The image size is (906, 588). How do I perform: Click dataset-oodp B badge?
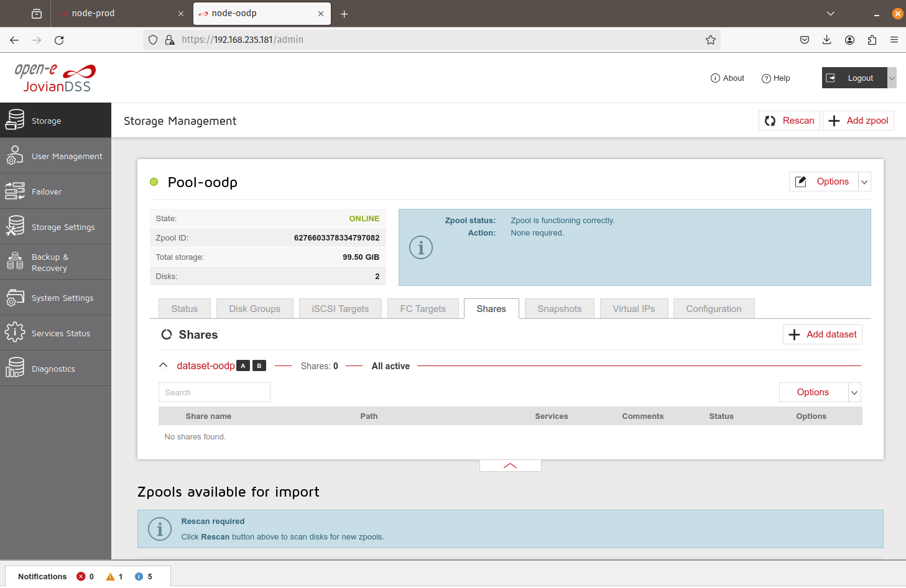(x=259, y=365)
